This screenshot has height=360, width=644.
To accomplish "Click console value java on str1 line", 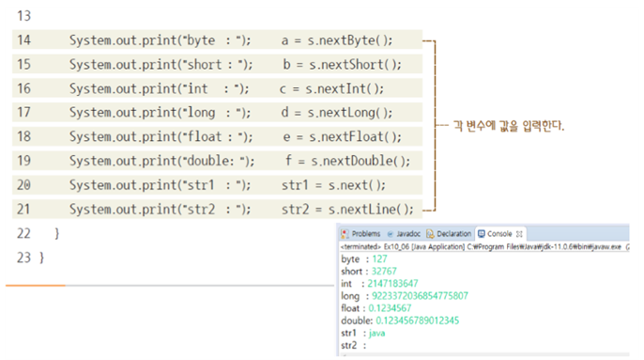I will pyautogui.click(x=377, y=333).
